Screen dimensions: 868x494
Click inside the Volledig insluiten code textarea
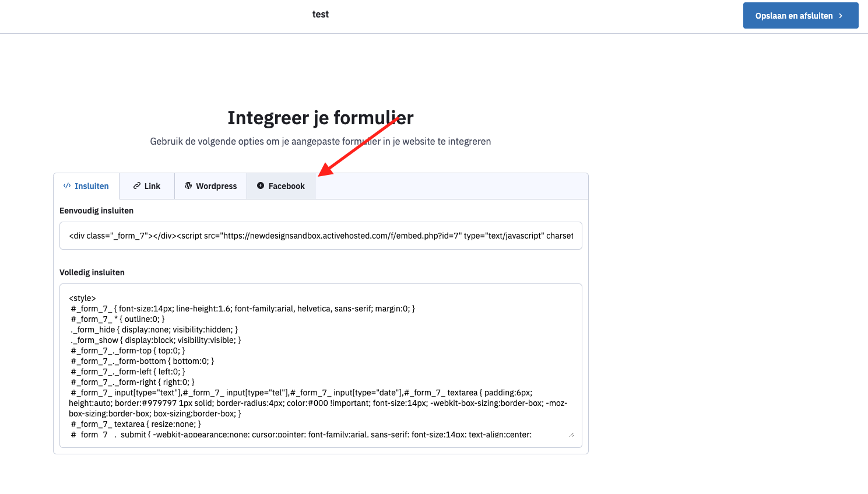(x=321, y=366)
